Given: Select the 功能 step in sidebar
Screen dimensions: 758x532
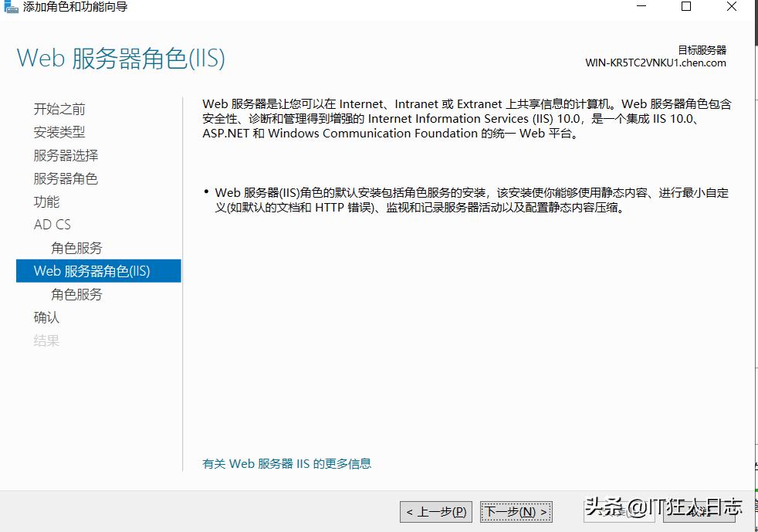Looking at the screenshot, I should (46, 202).
